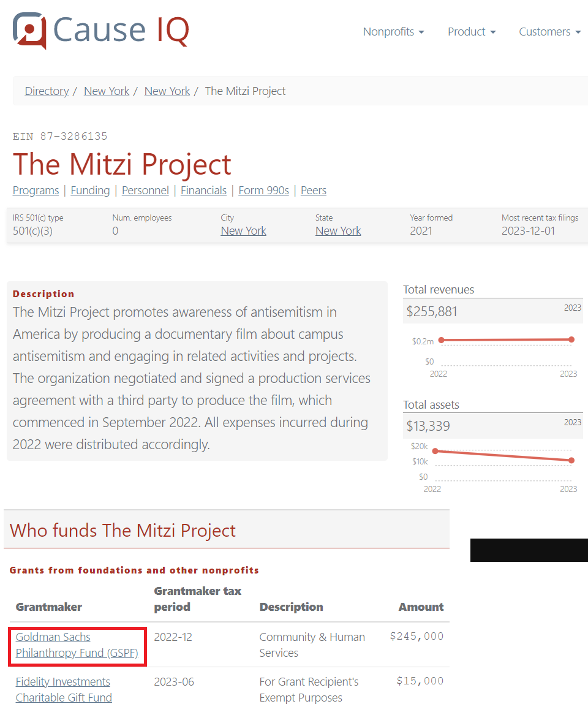Screen dimensions: 588x723
Task: Click the second New York breadcrumb
Action: 167,91
